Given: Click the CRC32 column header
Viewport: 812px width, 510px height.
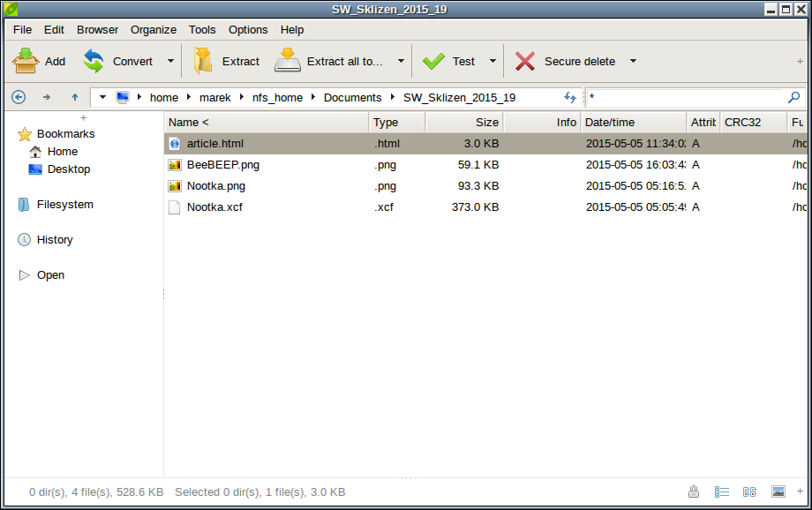Looking at the screenshot, I should 754,123.
